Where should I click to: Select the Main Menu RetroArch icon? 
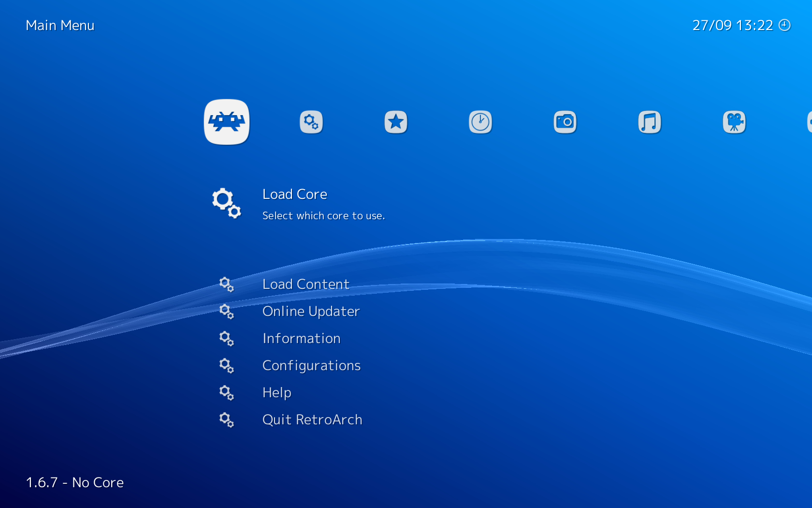(x=227, y=121)
